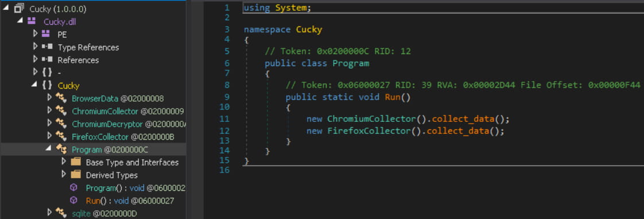The height and width of the screenshot is (219, 644).
Task: Click the class icon beside ChromiumDecryptor
Action: coord(61,124)
